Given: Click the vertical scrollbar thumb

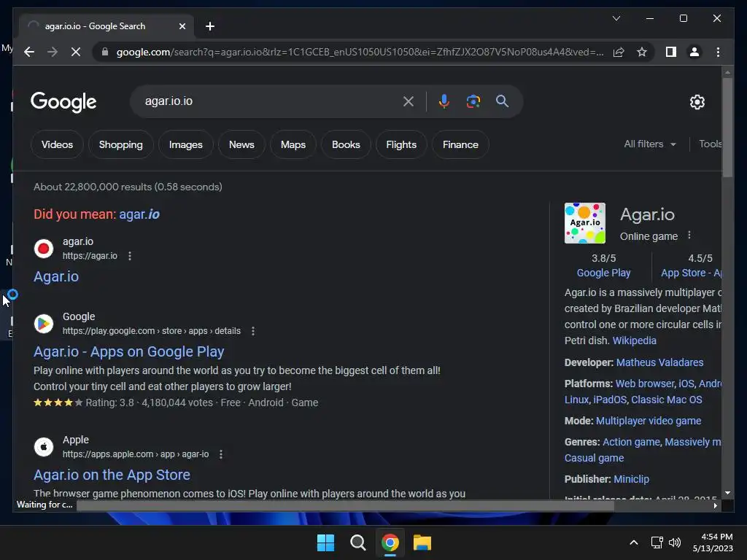Looking at the screenshot, I should (x=727, y=128).
